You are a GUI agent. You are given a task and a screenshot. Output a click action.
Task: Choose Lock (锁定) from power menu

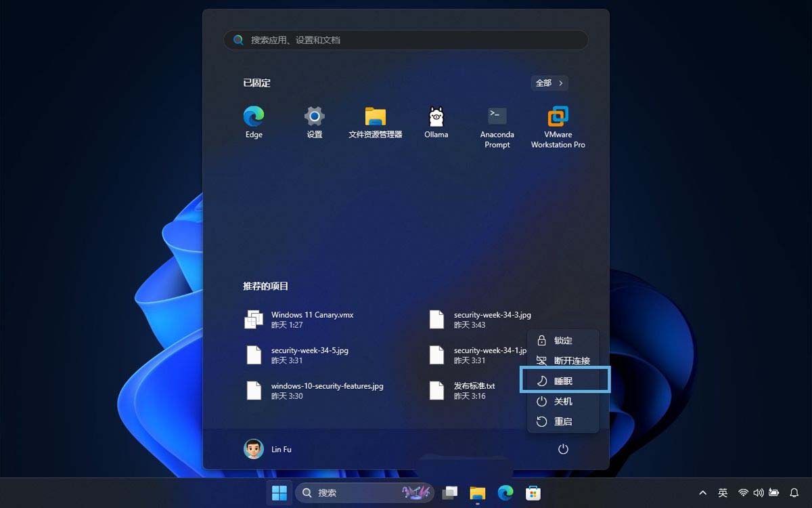click(563, 340)
